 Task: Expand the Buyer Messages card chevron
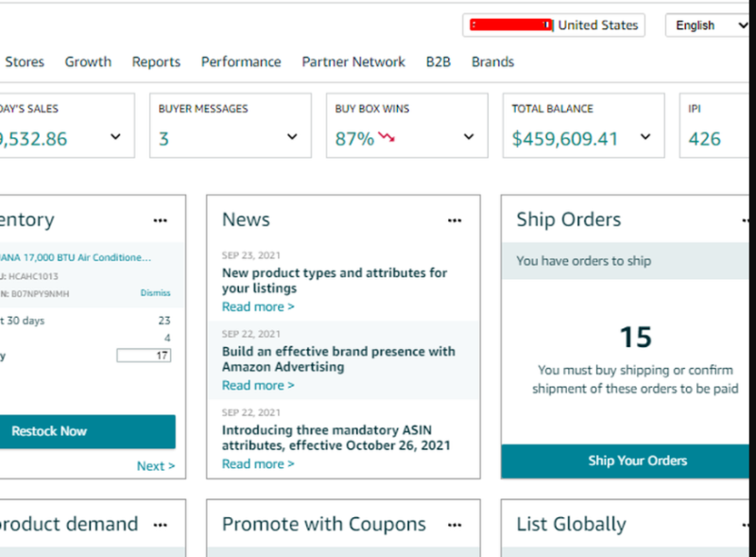point(292,136)
